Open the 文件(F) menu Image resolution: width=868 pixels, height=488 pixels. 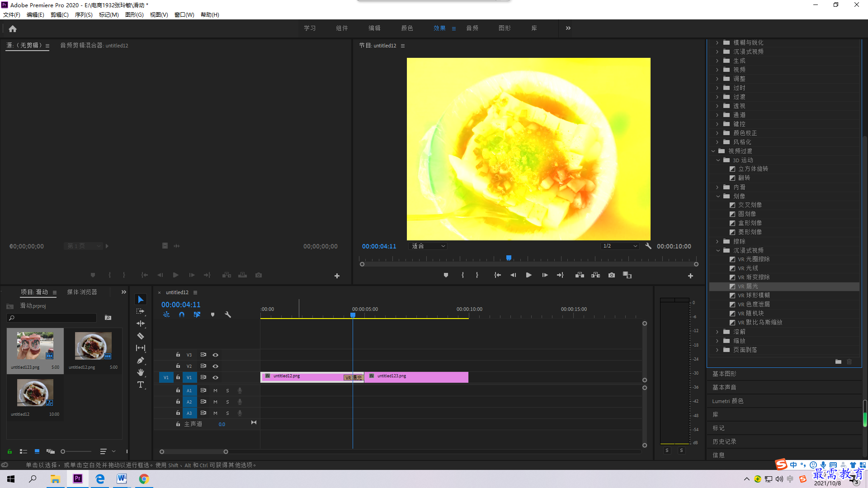[x=12, y=15]
